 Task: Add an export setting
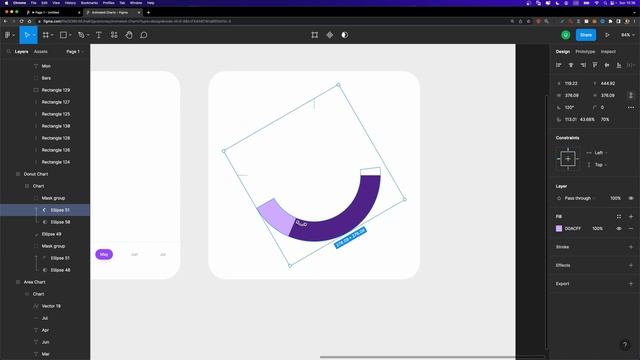(631, 284)
